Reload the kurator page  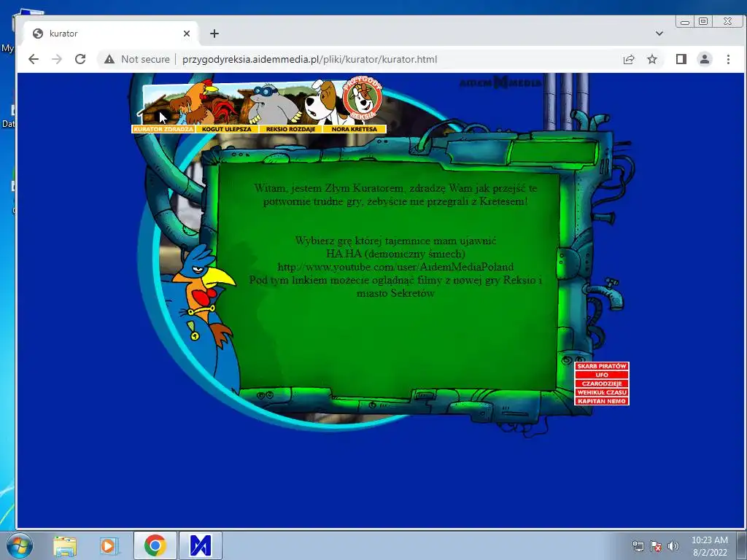pyautogui.click(x=80, y=59)
